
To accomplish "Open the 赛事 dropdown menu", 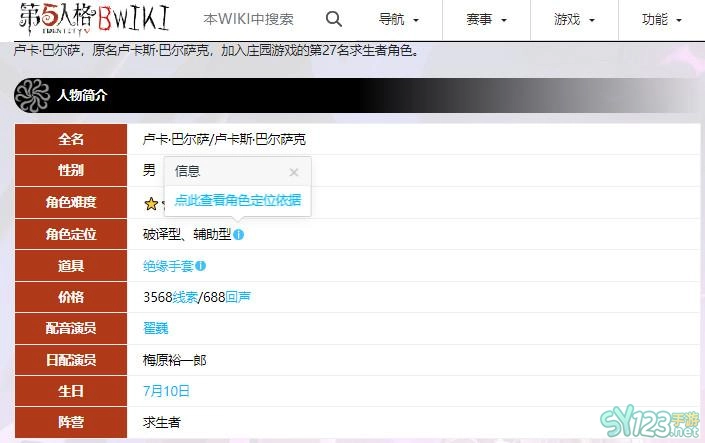I will tap(486, 19).
